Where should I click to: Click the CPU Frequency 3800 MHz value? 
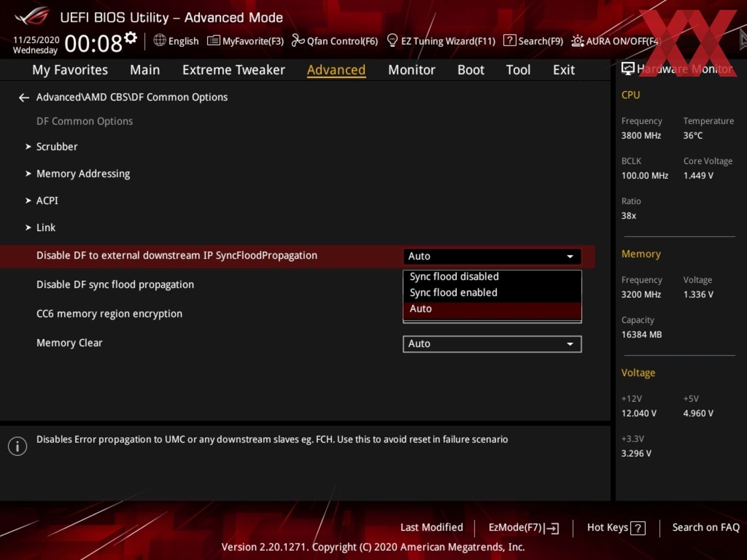tap(641, 135)
